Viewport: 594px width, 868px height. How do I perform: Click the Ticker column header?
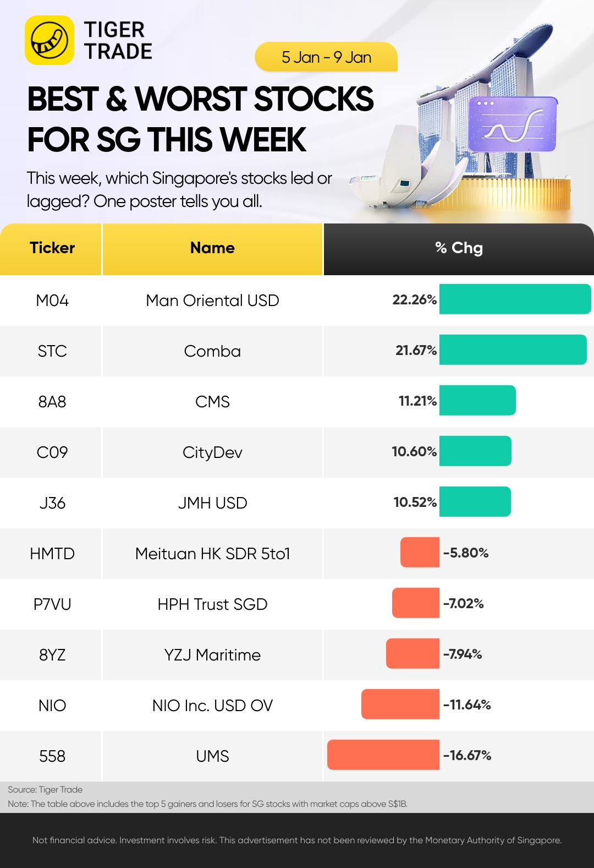(x=52, y=248)
